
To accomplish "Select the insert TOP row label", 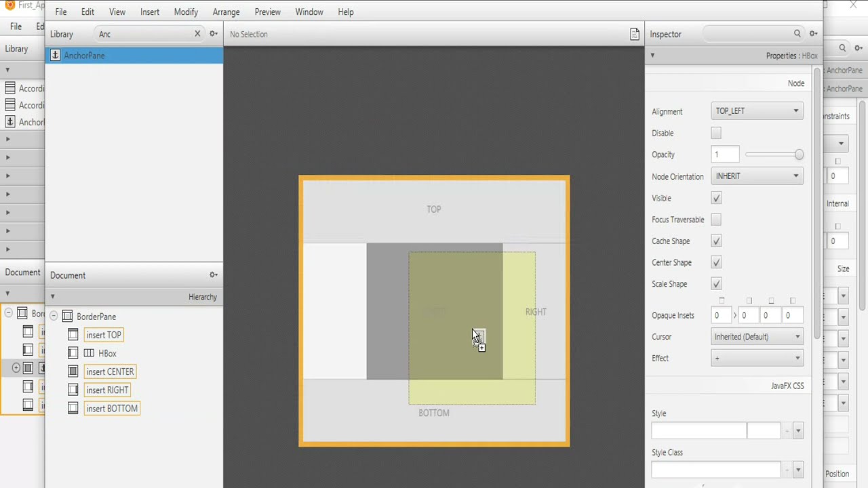I will point(104,335).
